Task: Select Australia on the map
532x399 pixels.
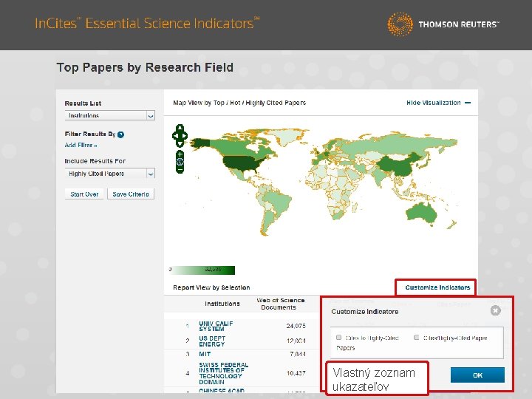Action: [421, 213]
